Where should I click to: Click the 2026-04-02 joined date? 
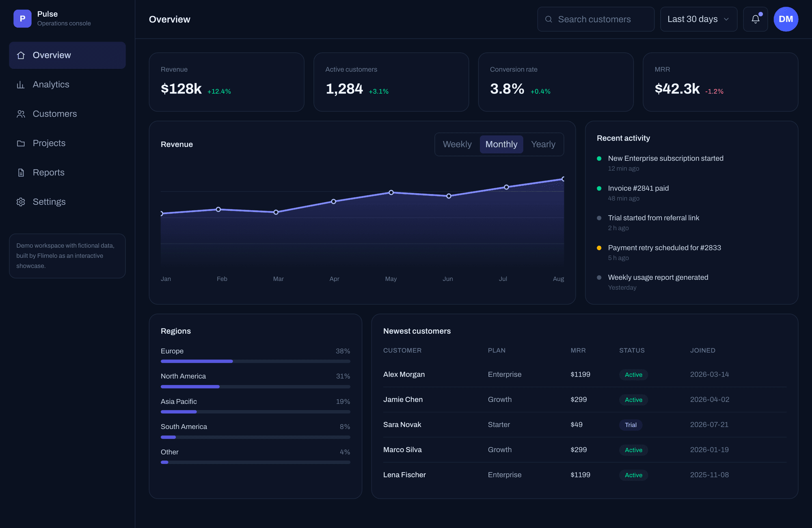(x=710, y=400)
